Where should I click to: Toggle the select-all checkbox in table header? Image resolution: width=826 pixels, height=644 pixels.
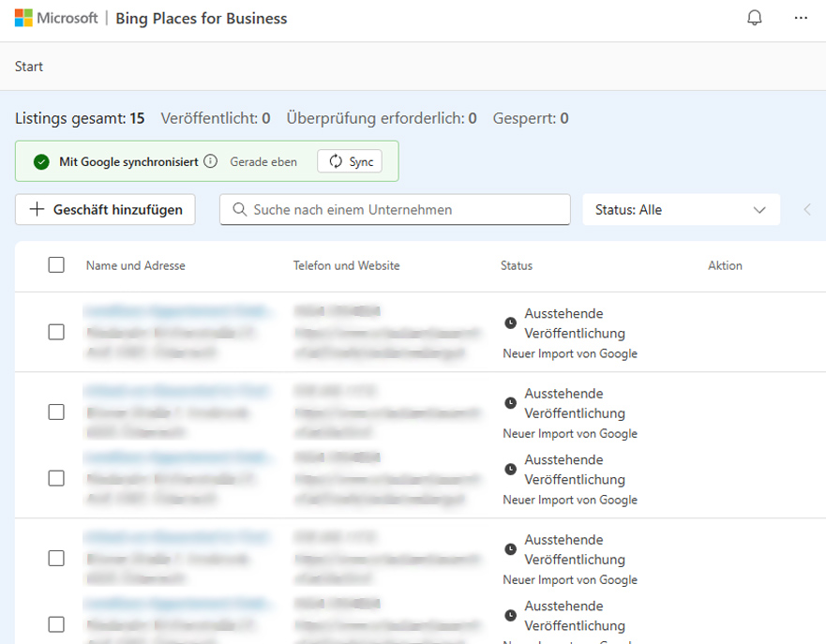(56, 265)
